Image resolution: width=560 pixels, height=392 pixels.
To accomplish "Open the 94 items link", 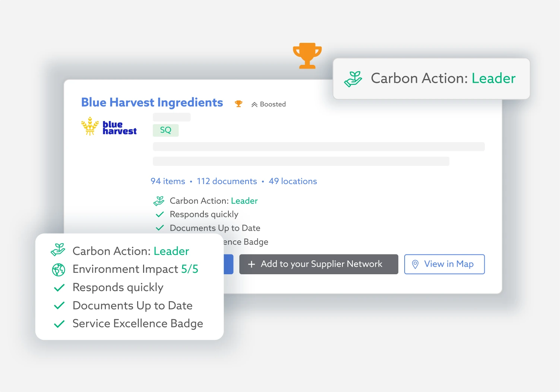I will click(168, 181).
